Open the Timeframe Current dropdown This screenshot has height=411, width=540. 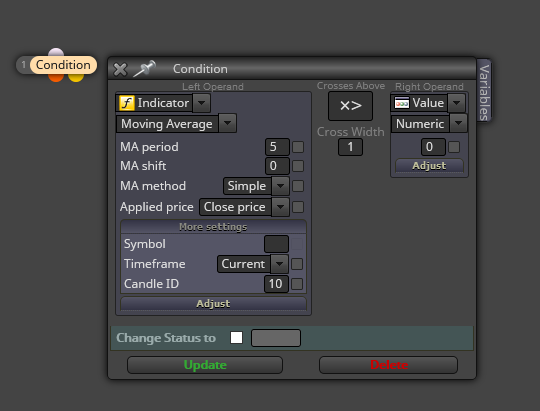279,264
